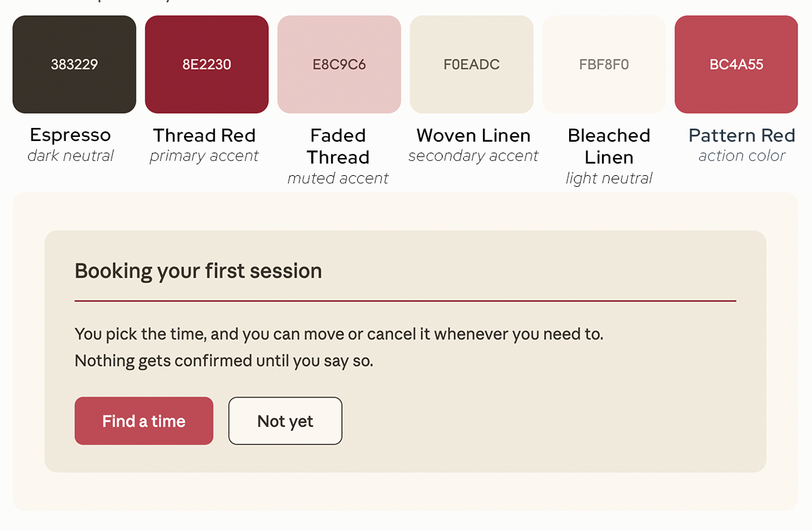The height and width of the screenshot is (531, 812).
Task: Select the Woven Linen F0EADC swatch
Action: tap(471, 64)
